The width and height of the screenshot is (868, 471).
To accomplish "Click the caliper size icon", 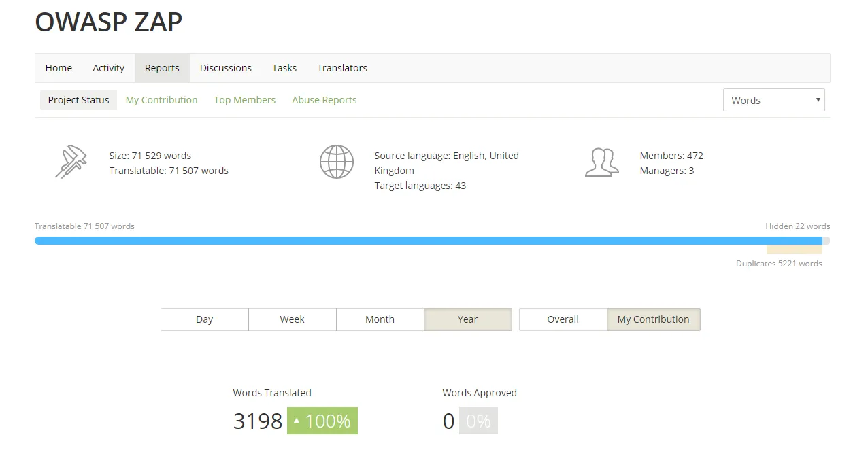I will point(71,162).
